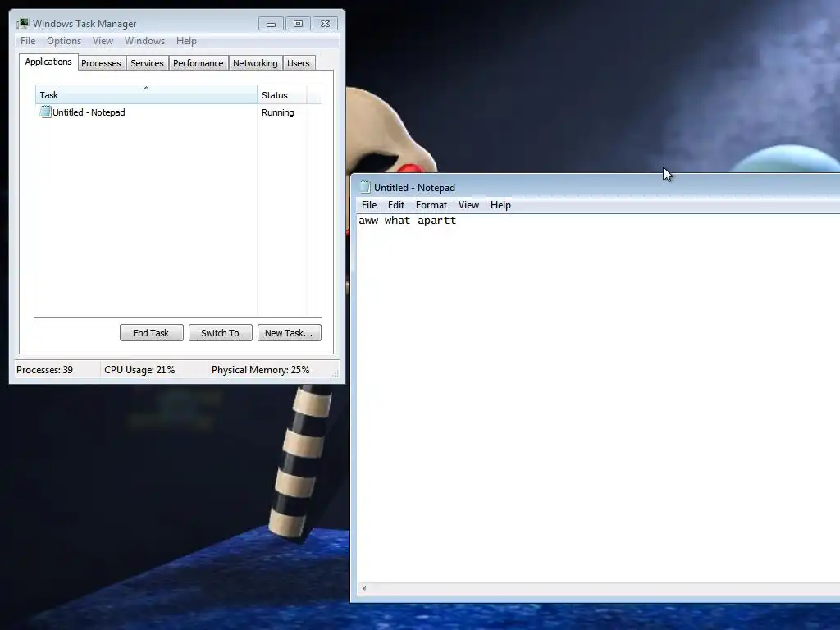This screenshot has height=630, width=840.
Task: Click the Task Manager title bar icon
Action: pyautogui.click(x=22, y=24)
